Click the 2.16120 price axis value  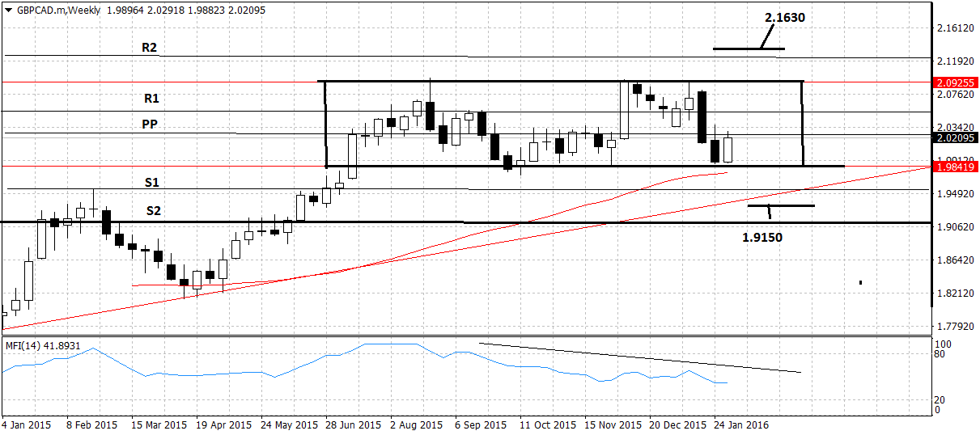(953, 28)
